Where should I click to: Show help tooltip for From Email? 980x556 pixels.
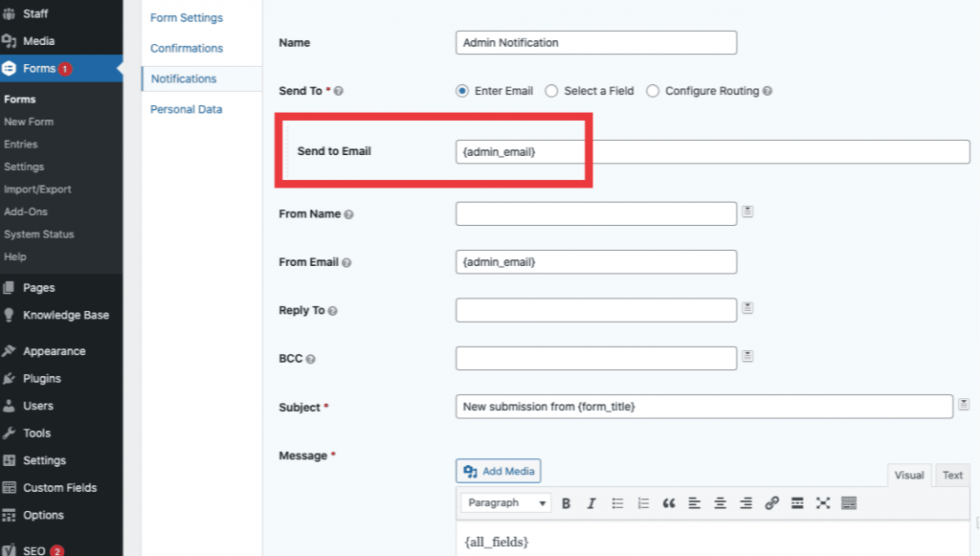[346, 263]
